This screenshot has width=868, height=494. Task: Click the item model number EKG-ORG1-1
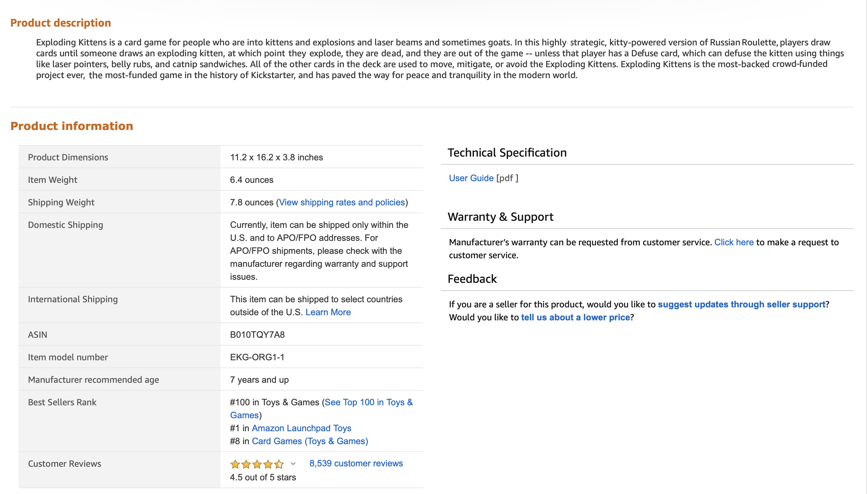257,357
